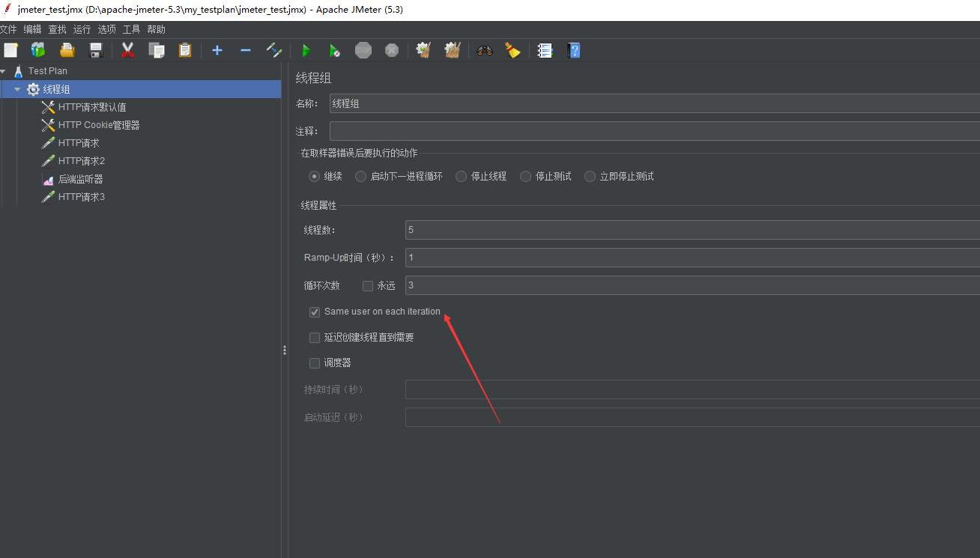Enable the 调度器 checkbox
Viewport: 980px width, 558px height.
315,363
